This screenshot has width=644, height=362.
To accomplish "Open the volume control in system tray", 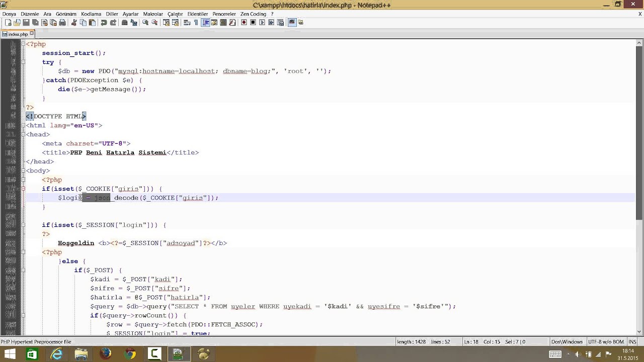I will click(578, 354).
